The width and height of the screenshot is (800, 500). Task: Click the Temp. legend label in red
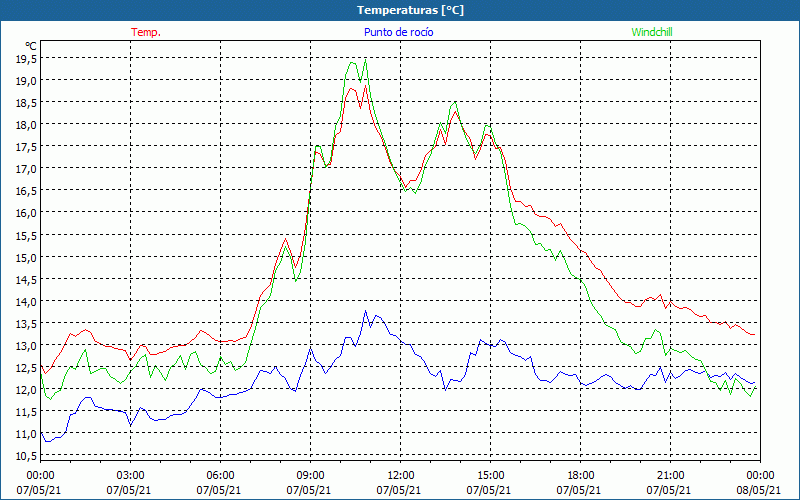[146, 32]
